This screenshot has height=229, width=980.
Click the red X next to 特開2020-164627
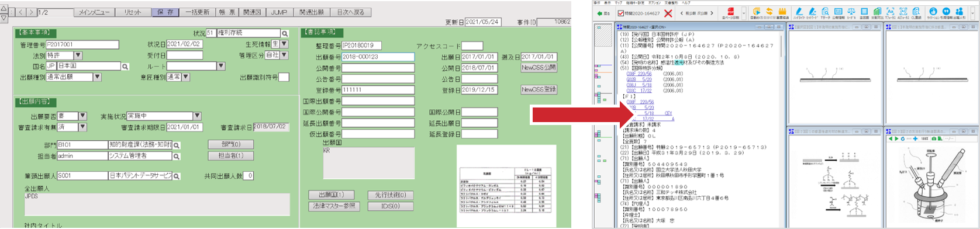(x=668, y=13)
